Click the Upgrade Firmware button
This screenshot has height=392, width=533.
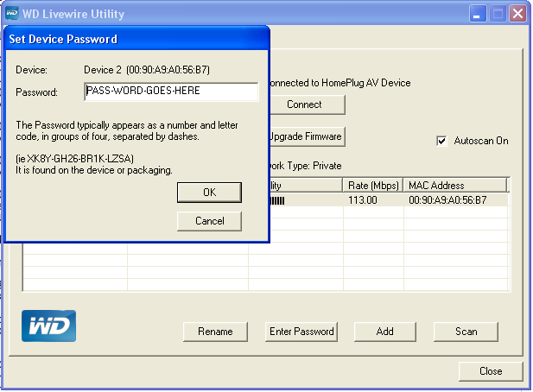tap(308, 136)
